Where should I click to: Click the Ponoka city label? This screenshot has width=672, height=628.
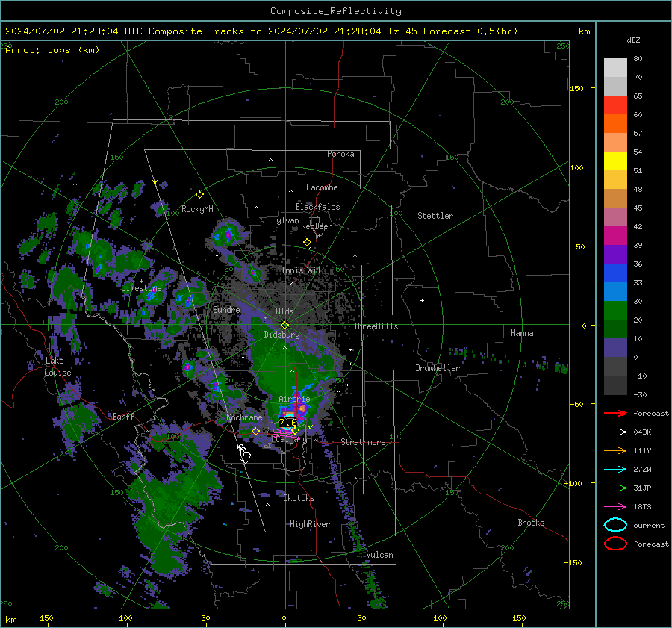tap(340, 154)
